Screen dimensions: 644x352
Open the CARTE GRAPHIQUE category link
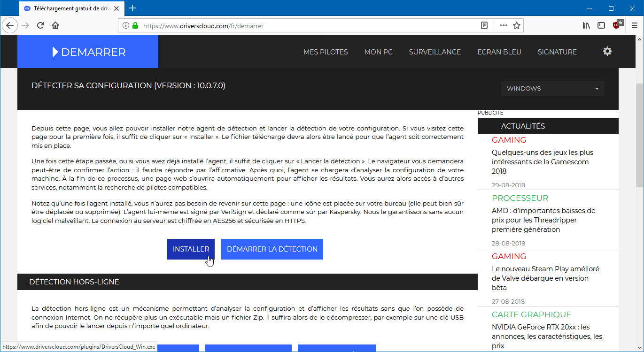tap(532, 314)
